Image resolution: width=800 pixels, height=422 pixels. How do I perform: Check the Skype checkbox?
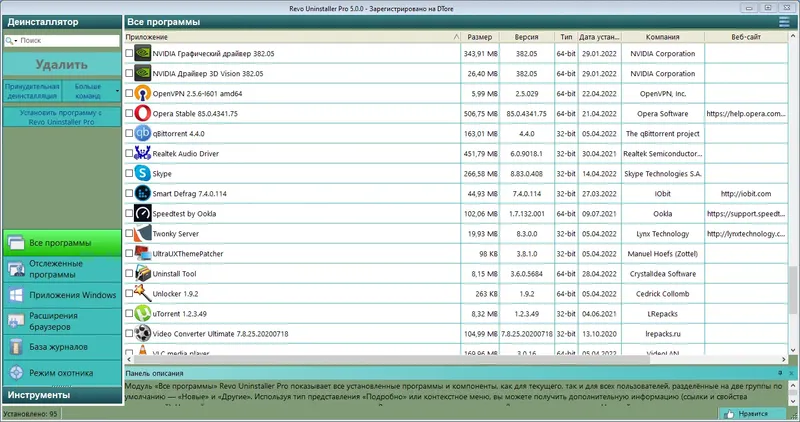click(129, 173)
